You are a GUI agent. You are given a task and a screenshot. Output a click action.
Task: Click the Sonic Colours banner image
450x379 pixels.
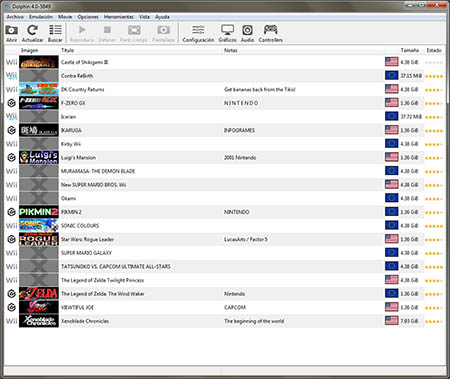39,226
